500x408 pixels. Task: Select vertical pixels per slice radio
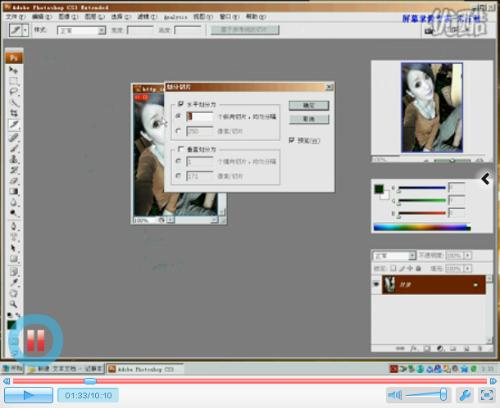tap(178, 176)
